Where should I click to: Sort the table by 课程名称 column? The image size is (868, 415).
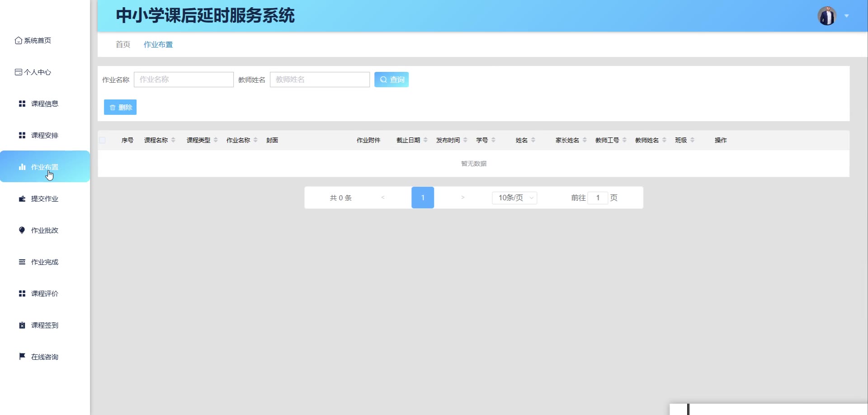[173, 140]
